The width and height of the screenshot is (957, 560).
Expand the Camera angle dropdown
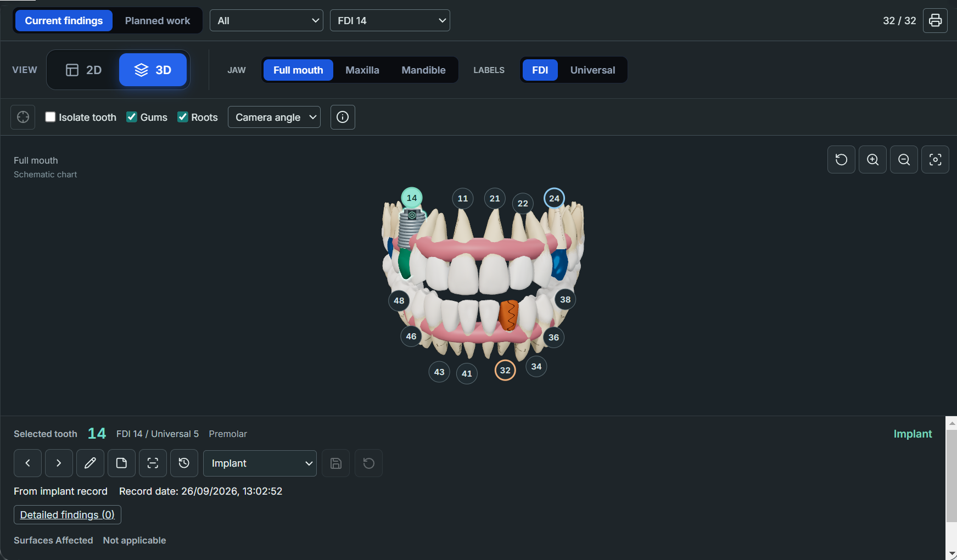coord(274,117)
